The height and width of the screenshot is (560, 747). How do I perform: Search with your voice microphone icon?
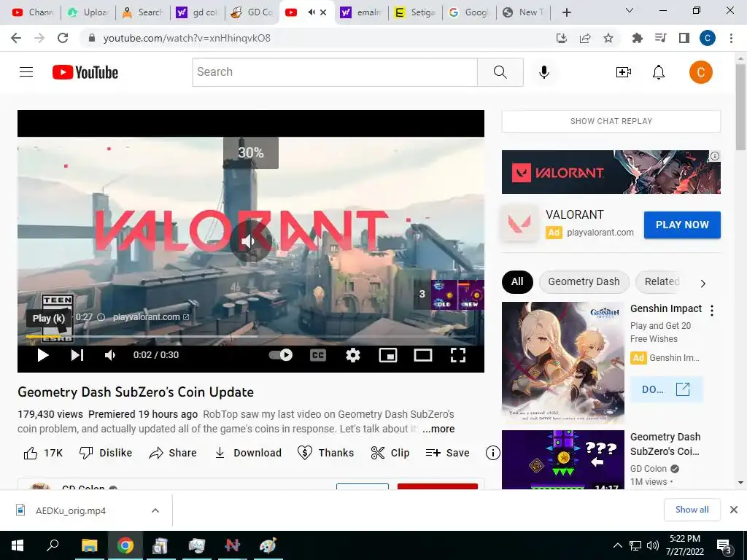(544, 72)
